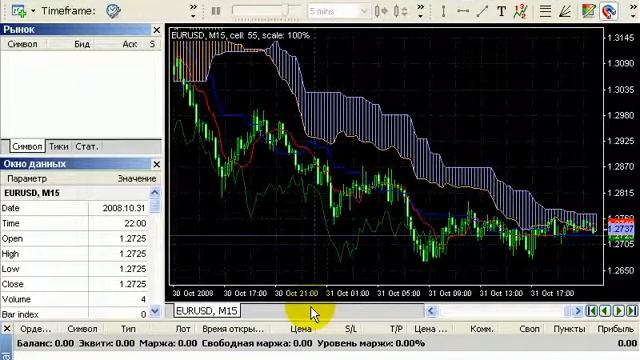Select the vertical line drawing tool
This screenshot has width=640, height=360.
[x=443, y=11]
